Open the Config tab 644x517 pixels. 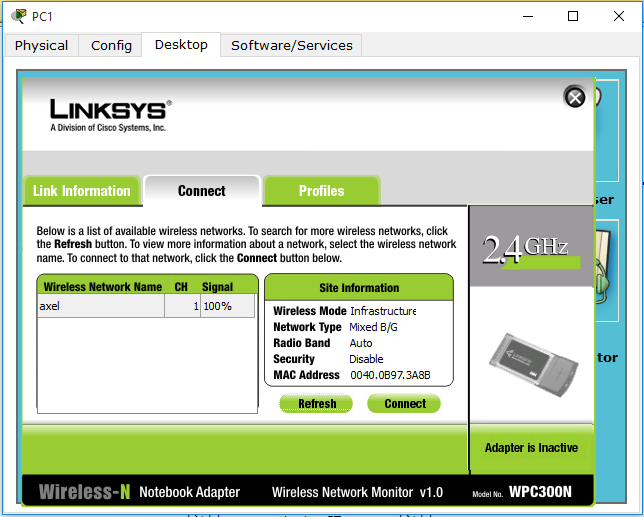point(111,45)
